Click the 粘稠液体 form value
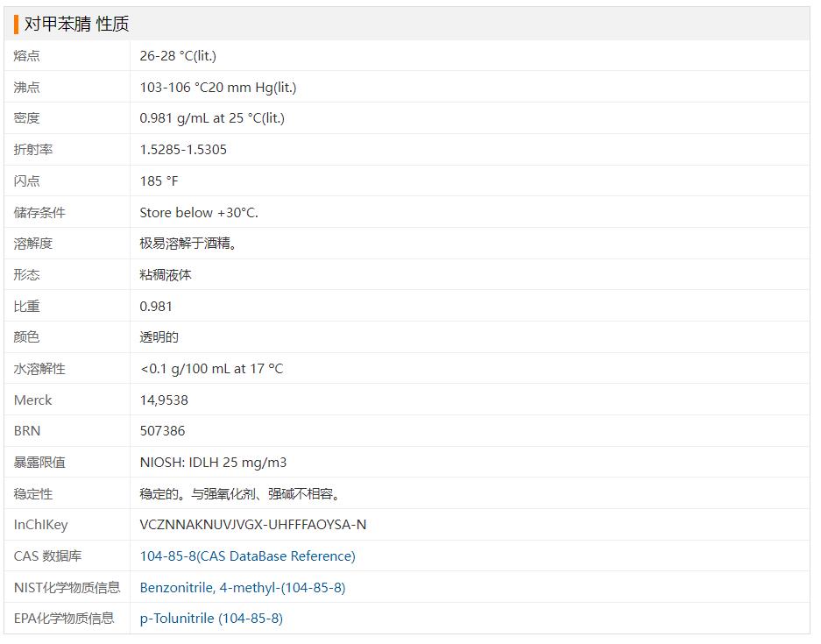 [x=166, y=275]
